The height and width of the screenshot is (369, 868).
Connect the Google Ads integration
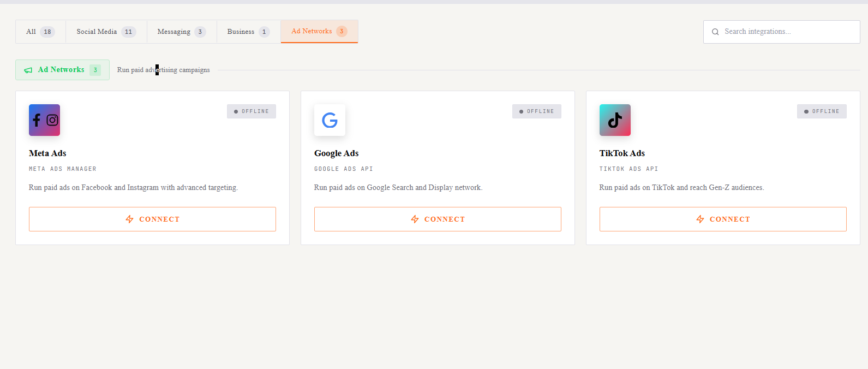(438, 219)
